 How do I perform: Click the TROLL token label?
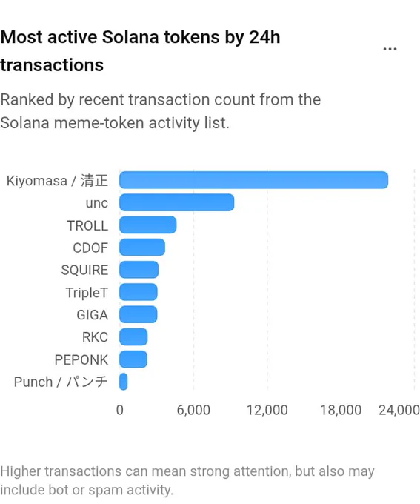point(87,225)
